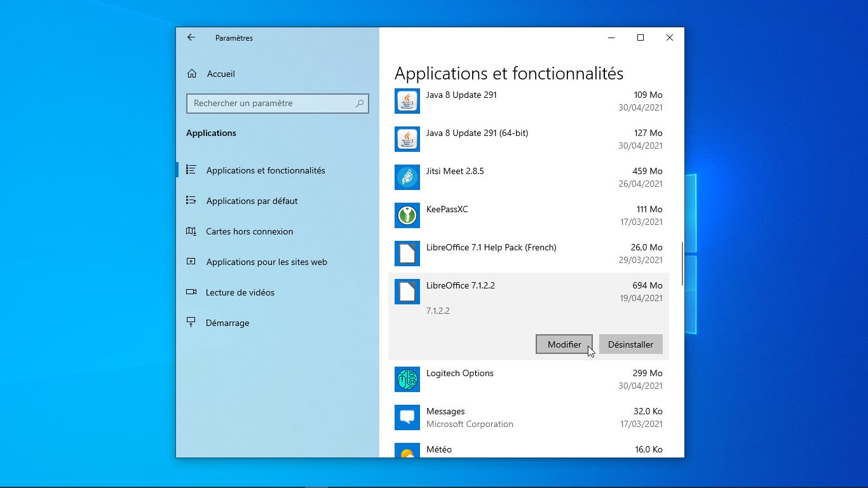Open the Accueil home icon
The image size is (868, 488).
point(192,74)
